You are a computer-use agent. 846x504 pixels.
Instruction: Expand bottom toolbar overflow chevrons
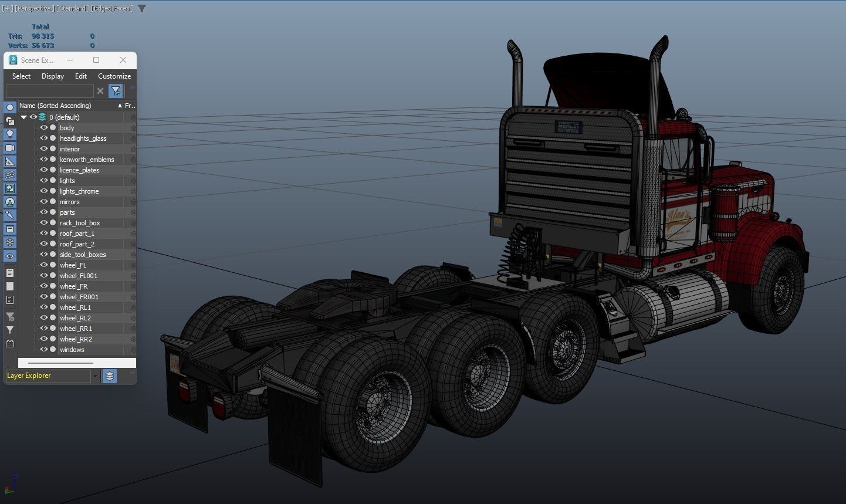click(x=132, y=373)
